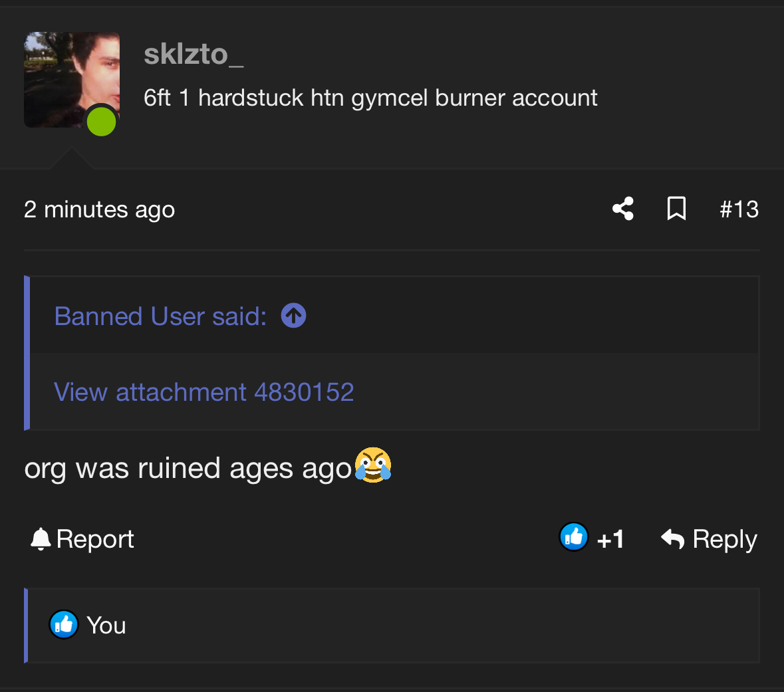Click the "hardstuck htn gymcel" user title
The width and height of the screenshot is (784, 692).
[370, 98]
